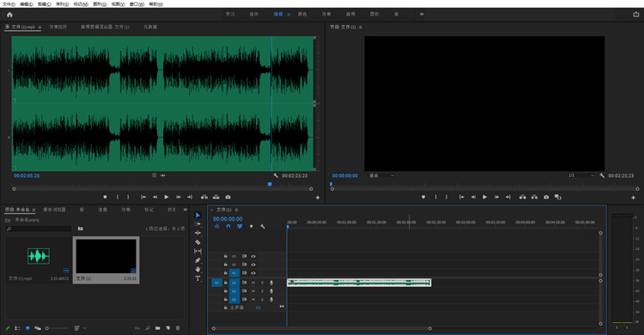Screen dimensions: 644x335
Task: Toggle the lock on track A2
Action: (x=226, y=291)
